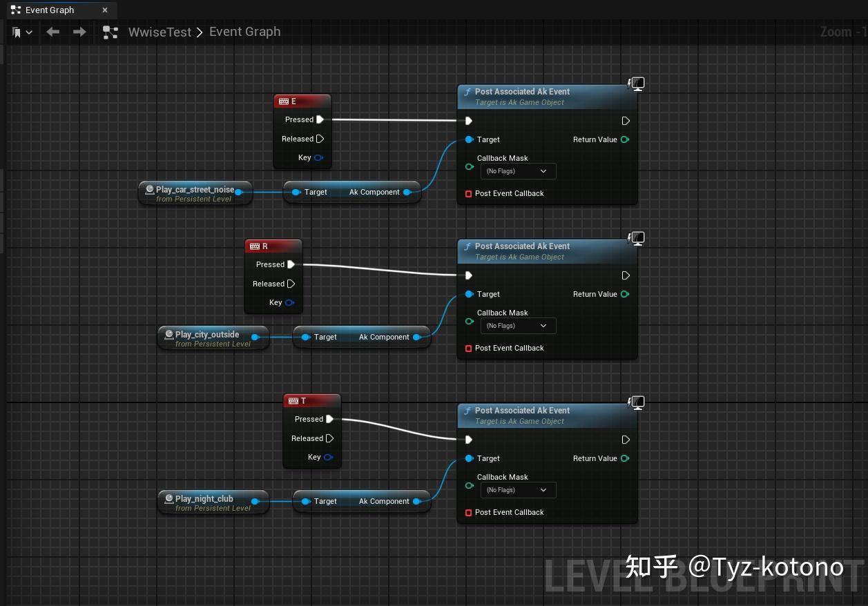This screenshot has height=606, width=868.
Task: Enable Post Event Callback on the top Ak Event node
Action: (468, 194)
